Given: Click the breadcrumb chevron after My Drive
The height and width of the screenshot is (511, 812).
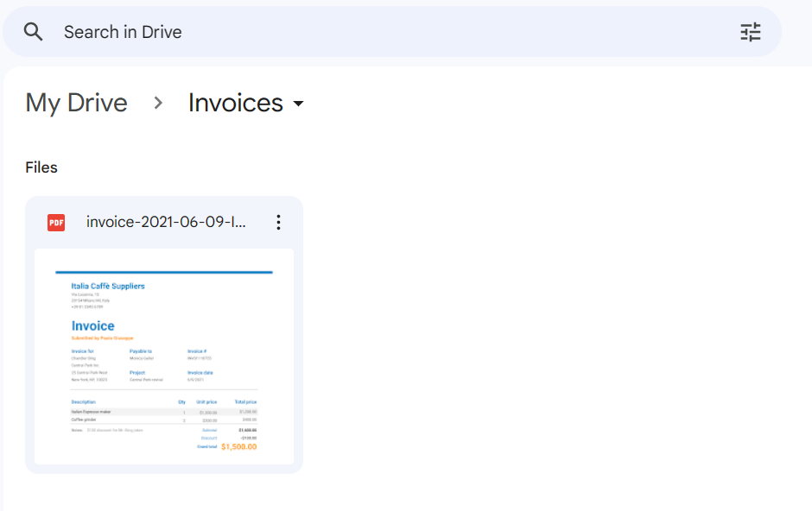Looking at the screenshot, I should [158, 103].
